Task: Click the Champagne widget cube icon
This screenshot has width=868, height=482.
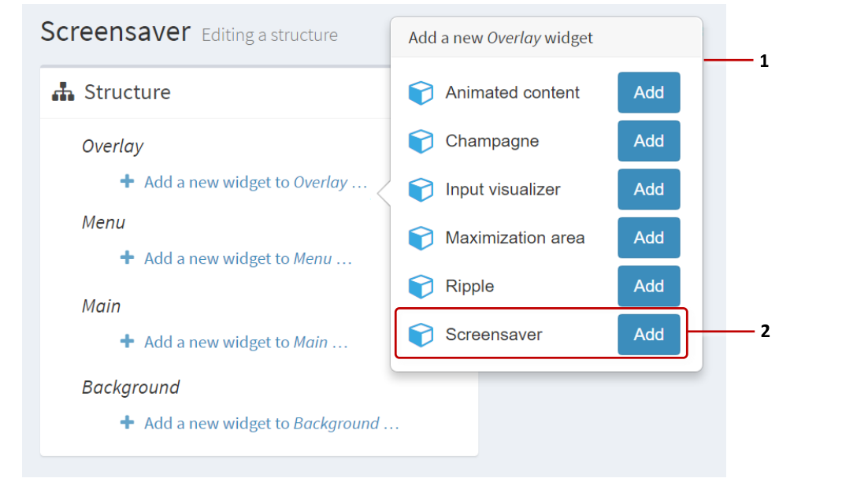Action: tap(421, 141)
